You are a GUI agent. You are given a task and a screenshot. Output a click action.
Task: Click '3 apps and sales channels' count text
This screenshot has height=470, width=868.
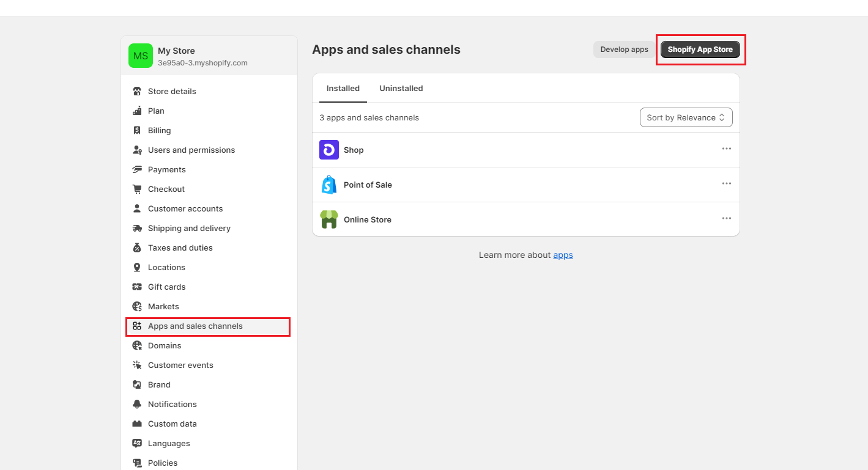369,117
